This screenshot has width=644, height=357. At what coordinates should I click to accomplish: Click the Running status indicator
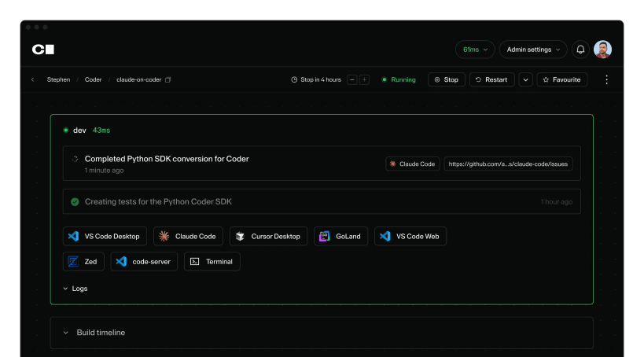point(399,79)
